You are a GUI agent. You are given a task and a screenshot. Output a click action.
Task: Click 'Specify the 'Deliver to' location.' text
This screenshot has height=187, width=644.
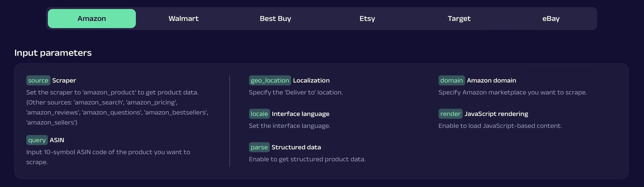[296, 93]
